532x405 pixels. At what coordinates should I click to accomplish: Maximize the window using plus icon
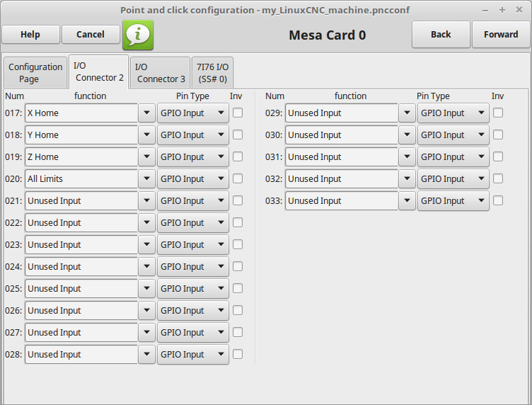tap(502, 10)
